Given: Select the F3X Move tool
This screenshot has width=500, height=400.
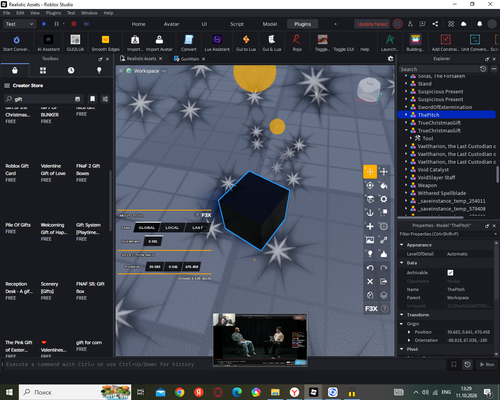Looking at the screenshot, I should tap(370, 172).
